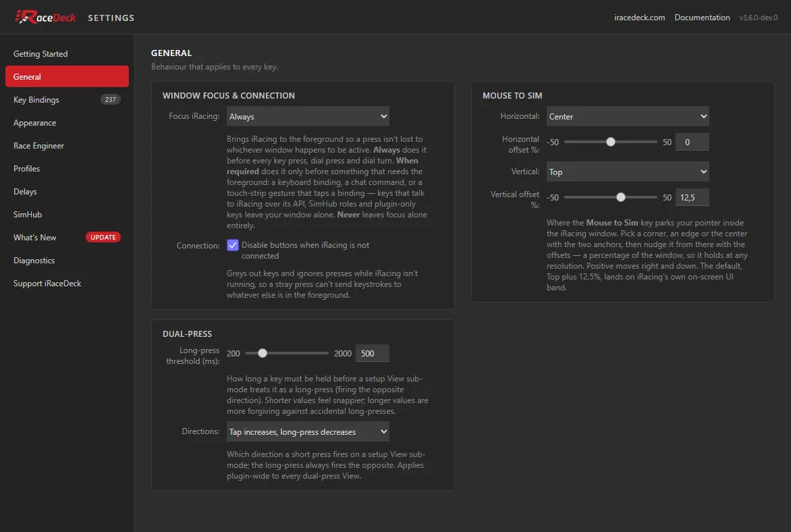Select the General sidebar item
The width and height of the screenshot is (791, 532).
[67, 77]
